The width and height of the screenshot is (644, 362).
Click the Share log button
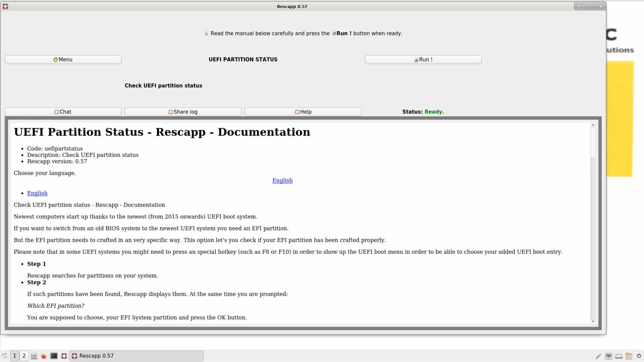[x=183, y=112]
